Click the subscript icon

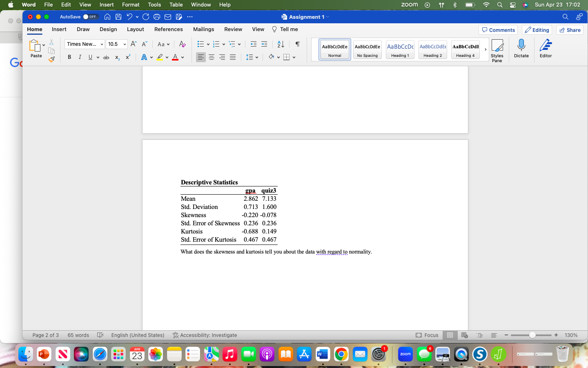pos(117,57)
